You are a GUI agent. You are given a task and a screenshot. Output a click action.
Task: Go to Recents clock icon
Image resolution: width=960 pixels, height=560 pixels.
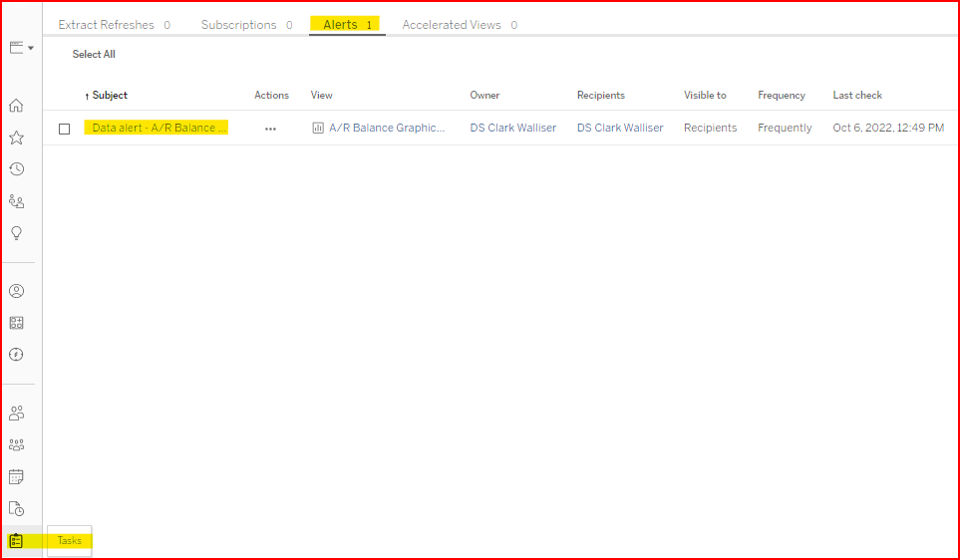(x=16, y=169)
